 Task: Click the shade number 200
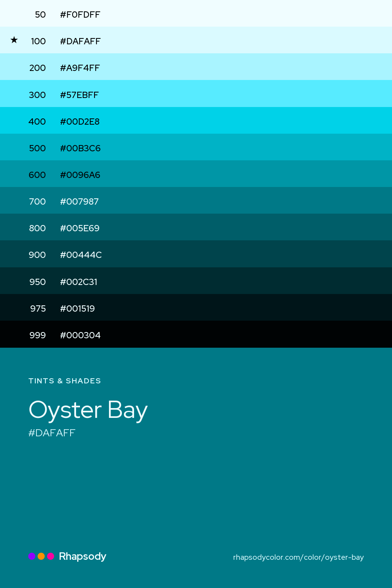click(x=38, y=68)
